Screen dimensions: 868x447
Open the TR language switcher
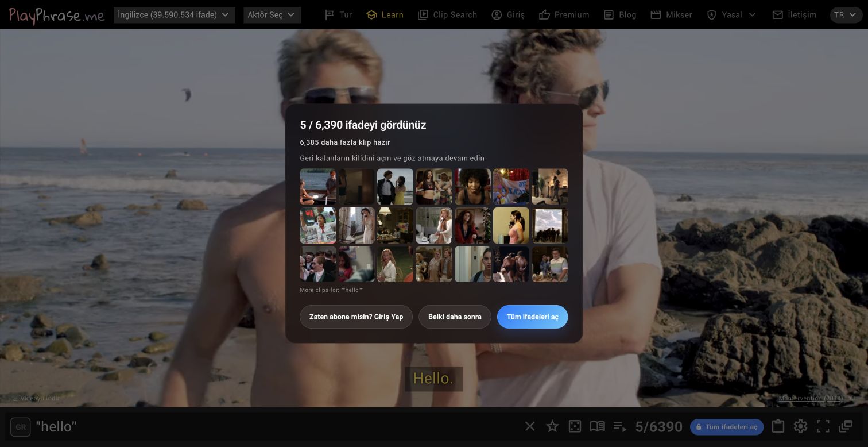coord(846,15)
